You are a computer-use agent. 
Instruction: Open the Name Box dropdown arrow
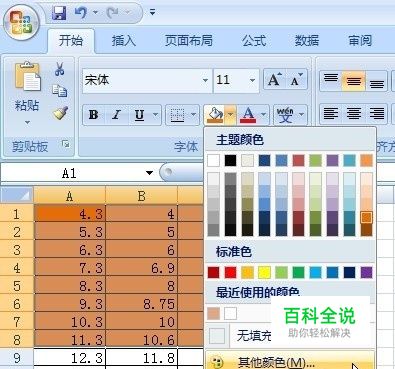149,173
